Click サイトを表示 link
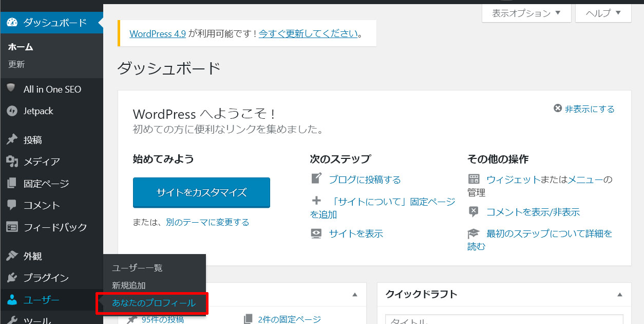The width and height of the screenshot is (644, 324). (356, 233)
